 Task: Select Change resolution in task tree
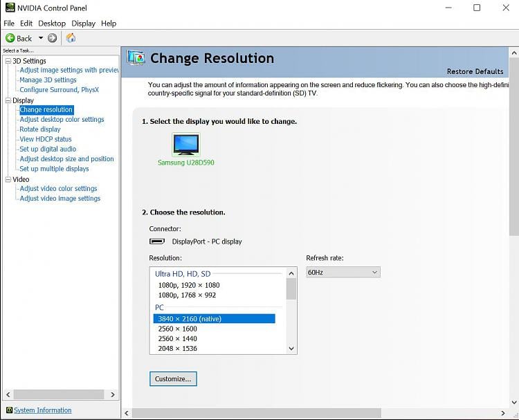pyautogui.click(x=46, y=109)
